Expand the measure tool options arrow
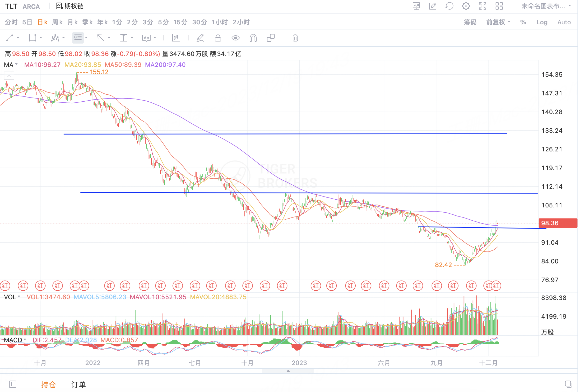The image size is (578, 392). pyautogui.click(x=132, y=38)
